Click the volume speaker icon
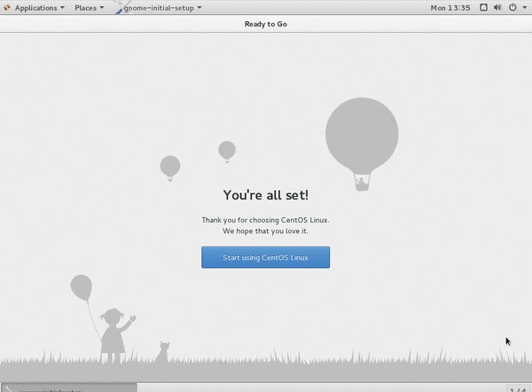The height and width of the screenshot is (392, 532). 497,7
